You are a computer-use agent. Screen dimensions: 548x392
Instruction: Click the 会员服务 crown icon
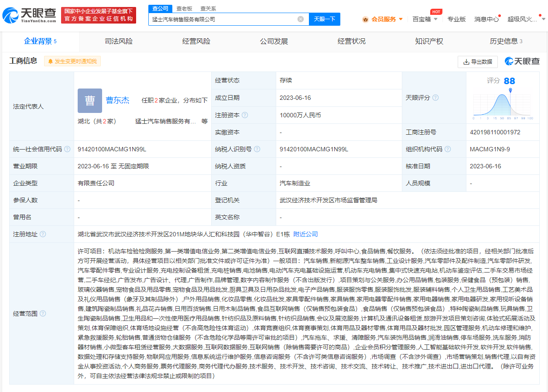pos(366,19)
